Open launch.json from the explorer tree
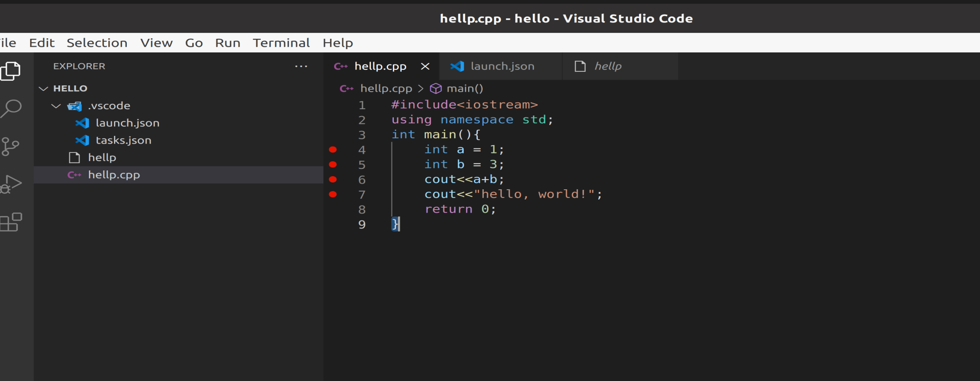Image resolution: width=980 pixels, height=381 pixels. 179,123
